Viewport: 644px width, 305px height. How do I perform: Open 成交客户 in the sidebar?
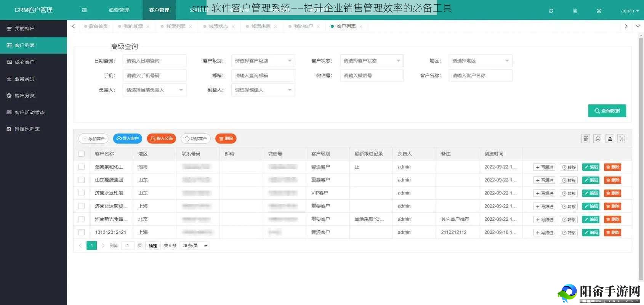point(34,62)
